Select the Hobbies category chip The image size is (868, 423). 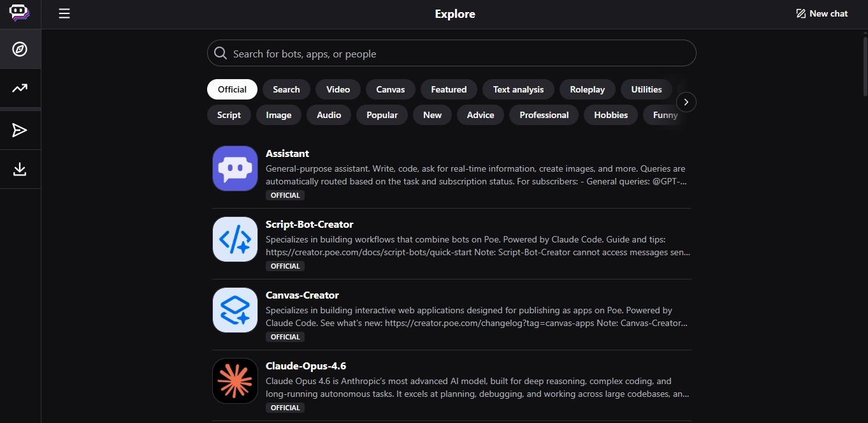pyautogui.click(x=611, y=115)
